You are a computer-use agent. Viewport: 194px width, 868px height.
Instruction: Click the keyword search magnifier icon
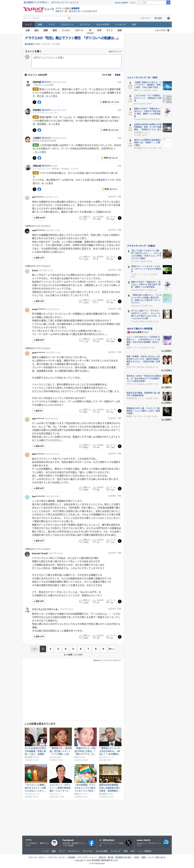69,18
